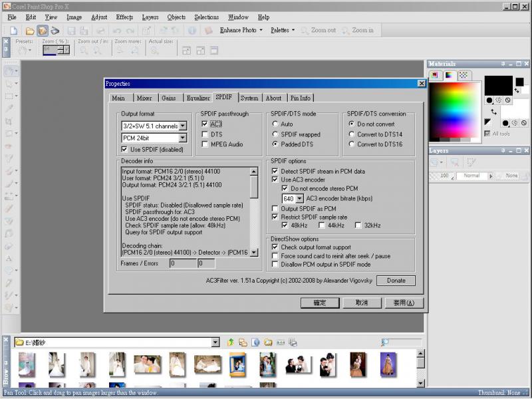Select the Text tool in tools palette
Viewport: 532px width, 399px height.
pos(9,258)
